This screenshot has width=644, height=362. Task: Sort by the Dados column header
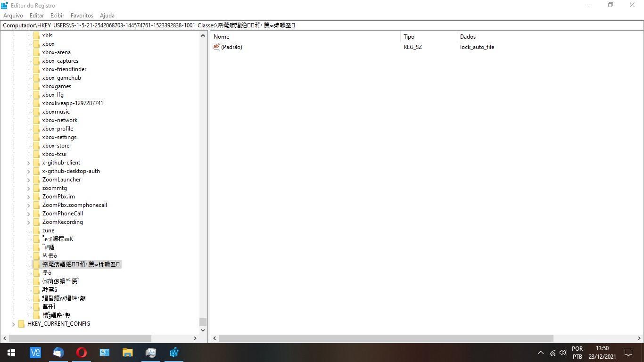coord(550,36)
